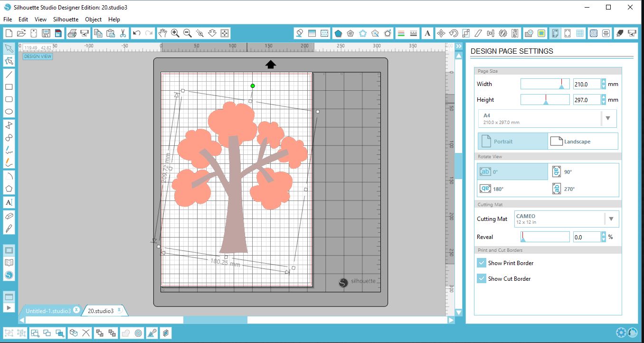Screen dimensions: 644x343
Task: Open the Text tool from the toolbar
Action: (427, 33)
